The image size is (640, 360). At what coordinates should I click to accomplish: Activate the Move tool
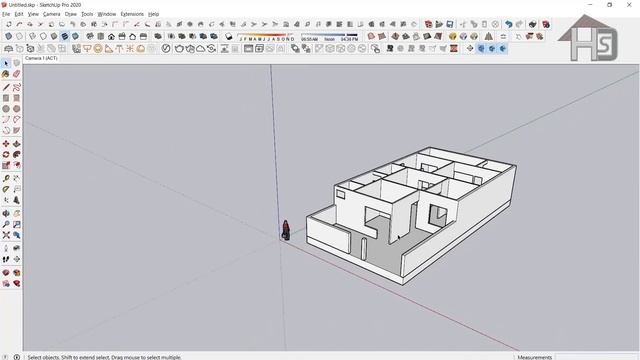pos(6,144)
